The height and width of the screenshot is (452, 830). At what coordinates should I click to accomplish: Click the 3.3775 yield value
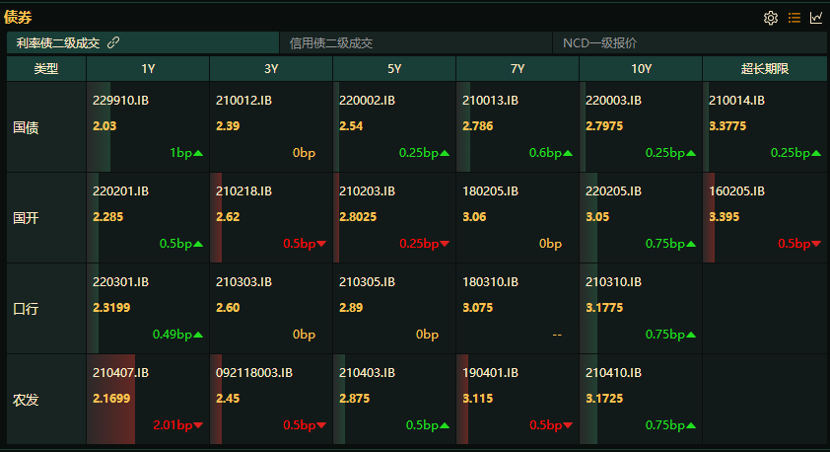(x=727, y=126)
